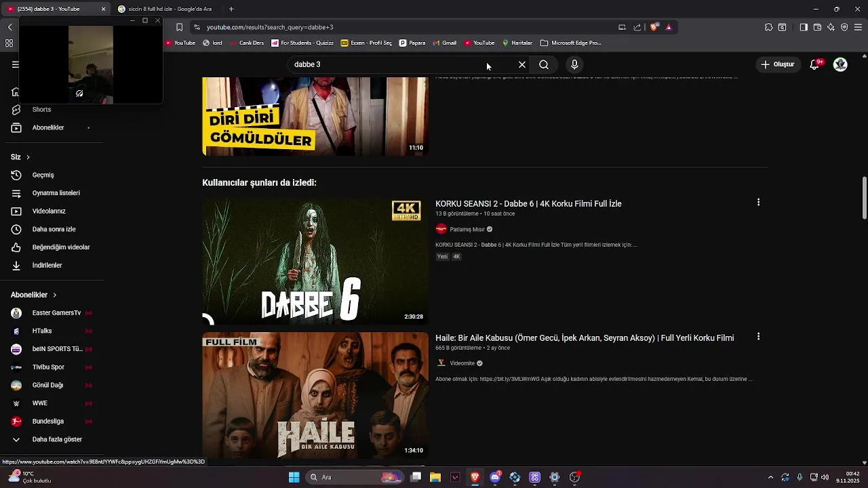Screen dimensions: 868x488
Task: Click the Patlamış Mısır channel avatar
Action: (441, 229)
